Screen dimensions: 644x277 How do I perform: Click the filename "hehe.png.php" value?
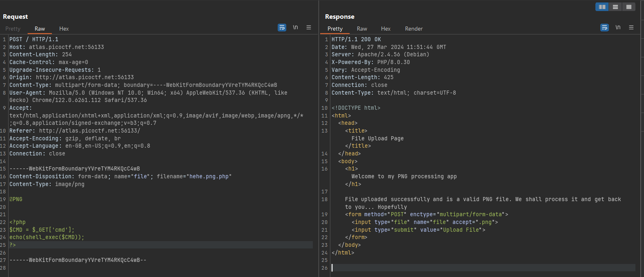pos(209,177)
